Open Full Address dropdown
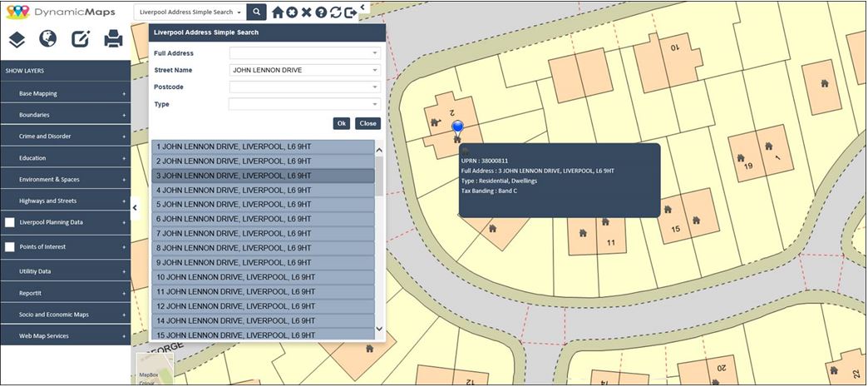 (x=305, y=53)
